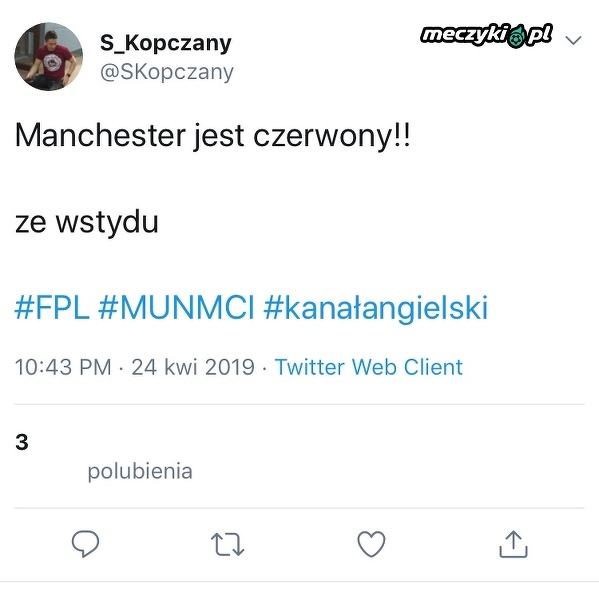Follow the #kanałangielski hashtag link
This screenshot has height=596, width=599.
(x=376, y=309)
